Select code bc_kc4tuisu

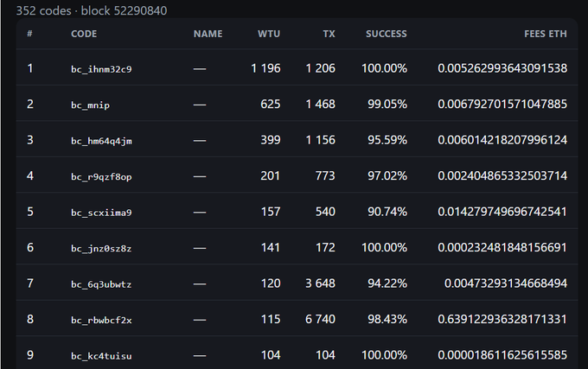coord(101,356)
